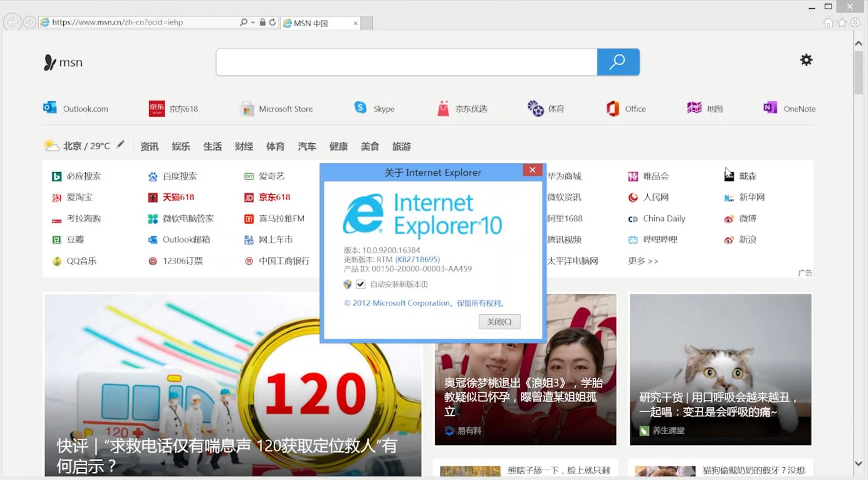The width and height of the screenshot is (868, 480).
Task: Open the 更多 >> link
Action: [x=643, y=261]
